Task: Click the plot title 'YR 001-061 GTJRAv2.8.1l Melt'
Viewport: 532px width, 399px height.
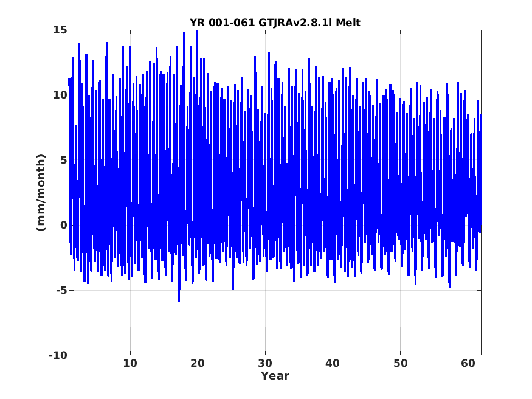Action: 275,23
